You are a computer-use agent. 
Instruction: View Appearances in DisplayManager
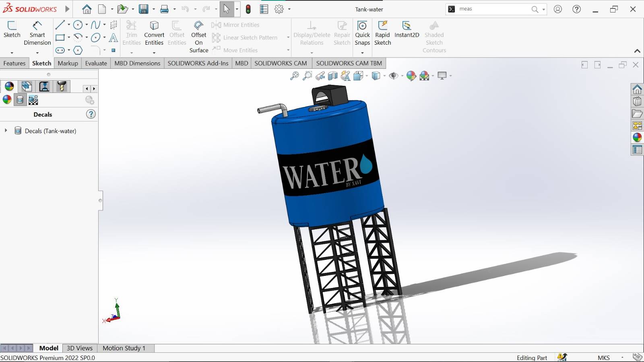pyautogui.click(x=7, y=100)
